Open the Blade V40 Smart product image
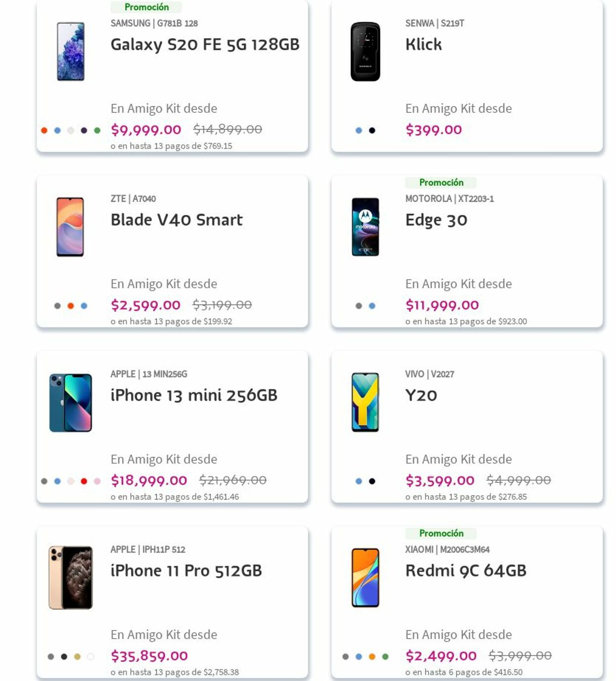The width and height of the screenshot is (616, 681). point(70,227)
